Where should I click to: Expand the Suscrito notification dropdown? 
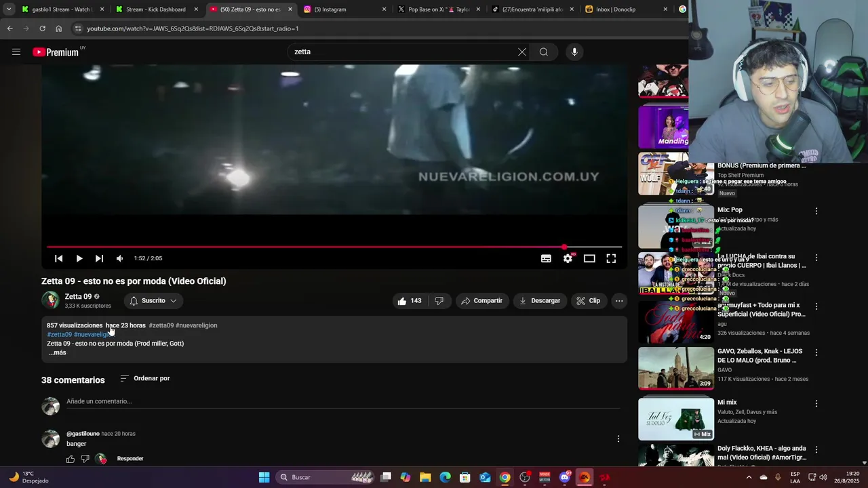click(x=154, y=301)
